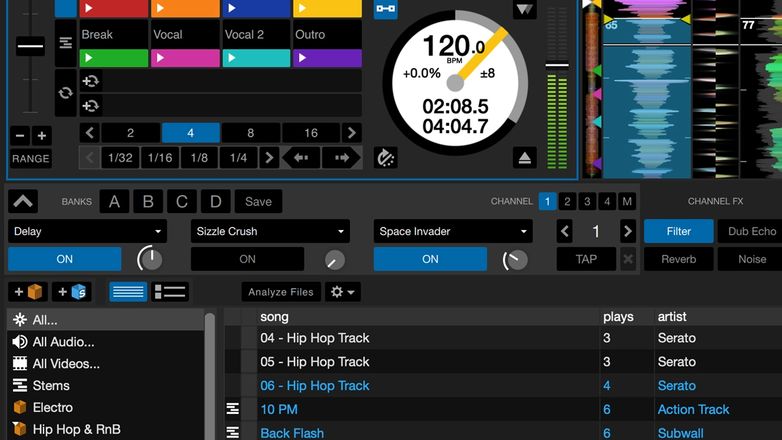
Task: Toggle the blue keylock link icon
Action: pyautogui.click(x=386, y=8)
